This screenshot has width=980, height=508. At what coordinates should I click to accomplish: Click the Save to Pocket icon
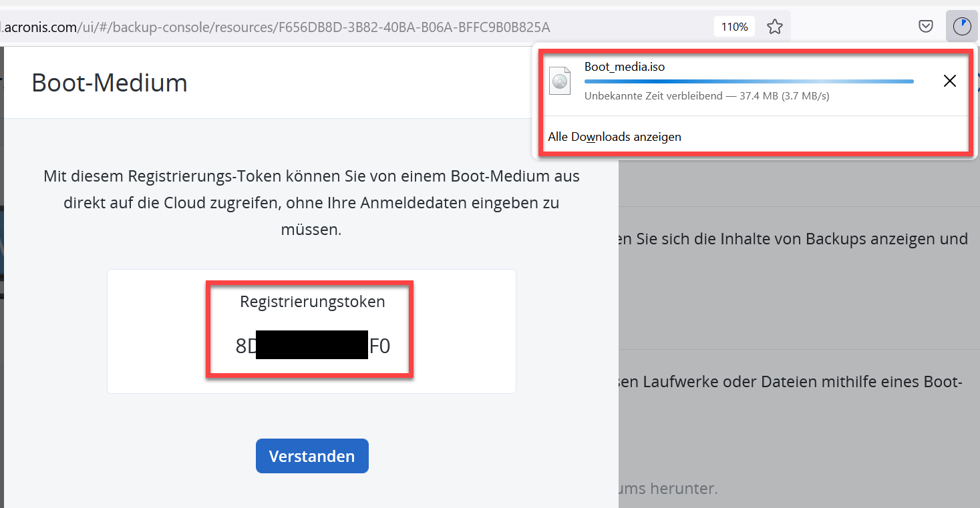tap(925, 27)
